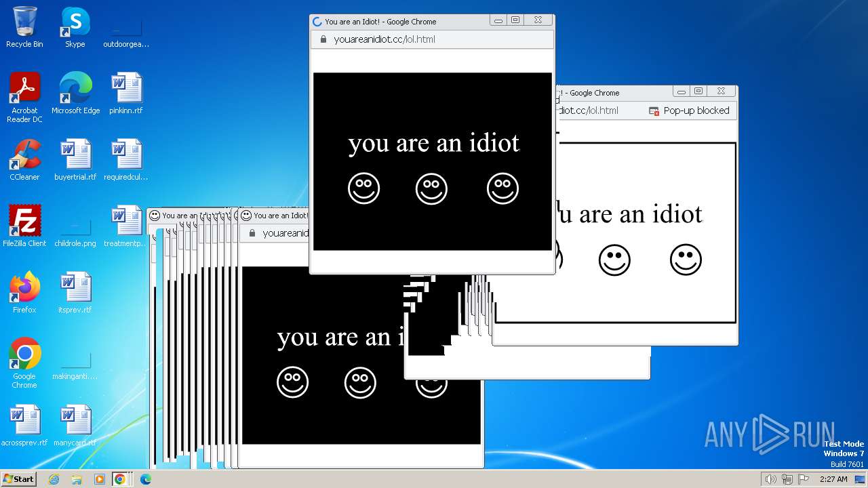Open Windows Explorer folder in the taskbar

tap(77, 479)
